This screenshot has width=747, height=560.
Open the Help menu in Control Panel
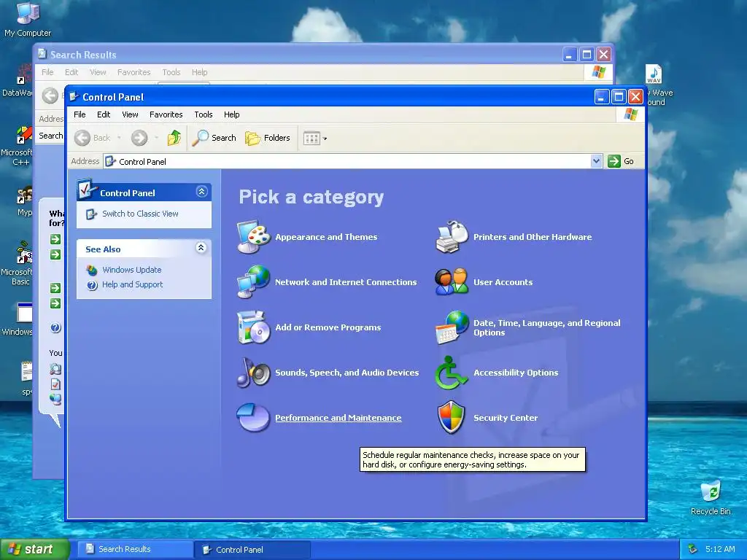pyautogui.click(x=231, y=114)
